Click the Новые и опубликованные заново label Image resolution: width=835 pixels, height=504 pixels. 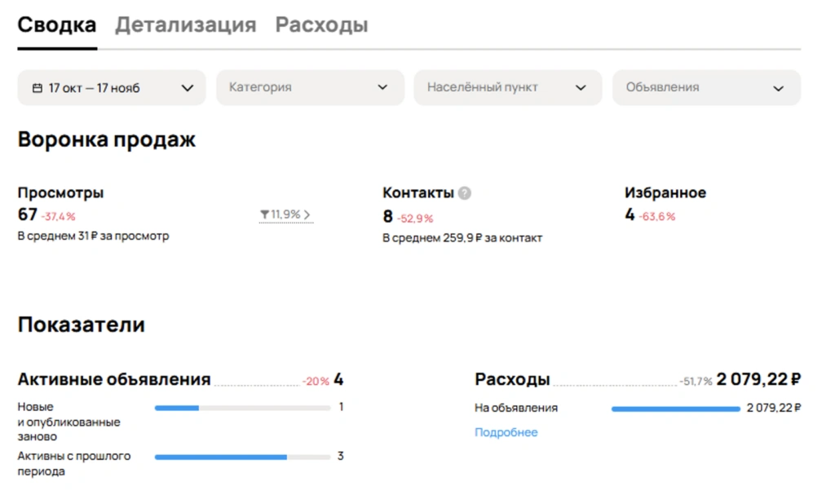(69, 422)
